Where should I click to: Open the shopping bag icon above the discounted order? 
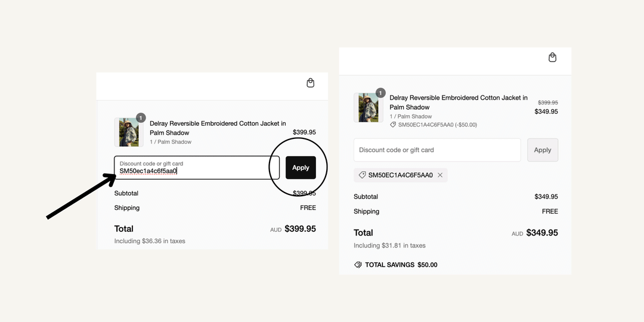pyautogui.click(x=552, y=57)
